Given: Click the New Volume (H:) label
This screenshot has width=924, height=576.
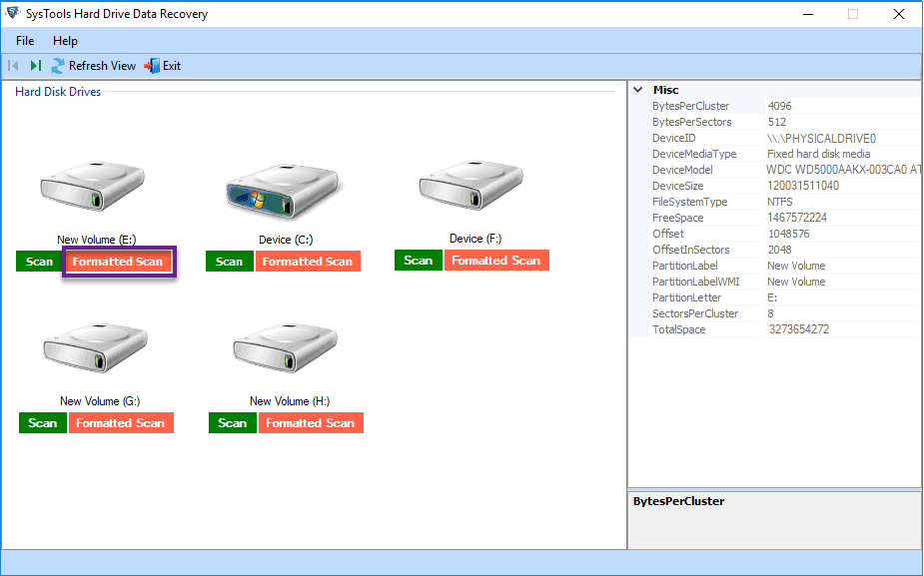Looking at the screenshot, I should [290, 401].
